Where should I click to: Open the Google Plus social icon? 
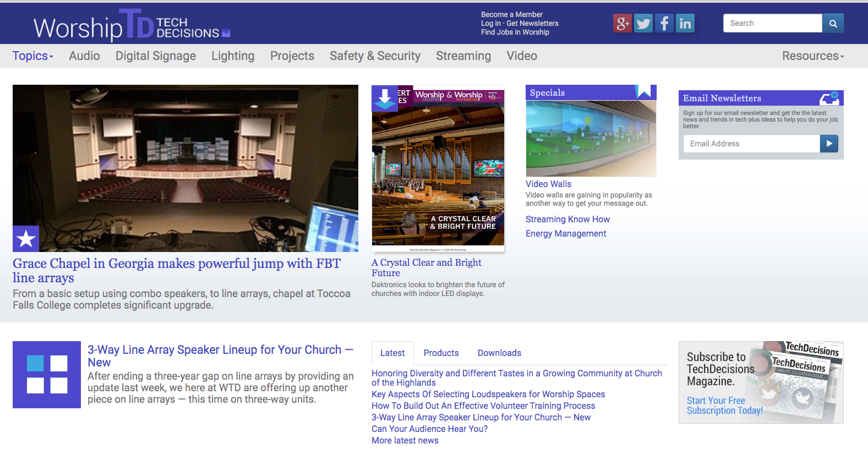coord(623,23)
